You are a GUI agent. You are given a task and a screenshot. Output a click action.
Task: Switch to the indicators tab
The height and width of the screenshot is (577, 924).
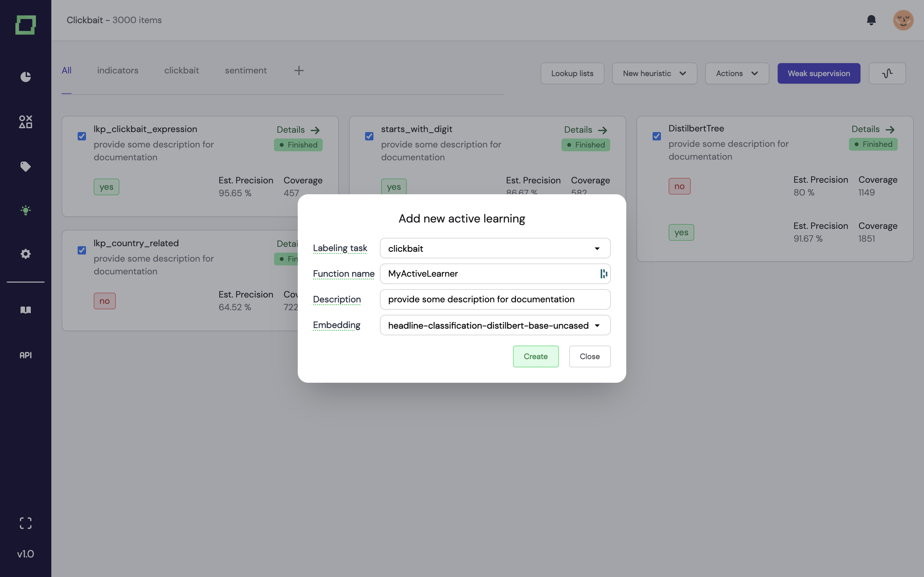[118, 70]
